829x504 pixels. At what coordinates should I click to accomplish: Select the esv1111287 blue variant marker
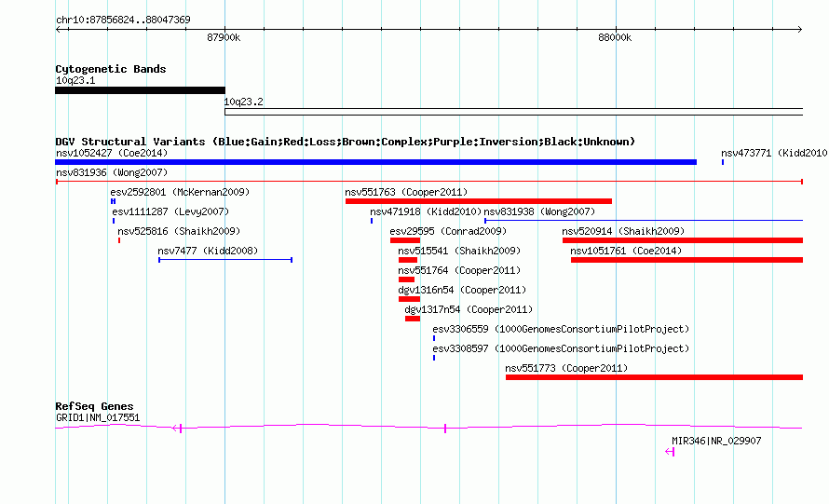tap(113, 221)
